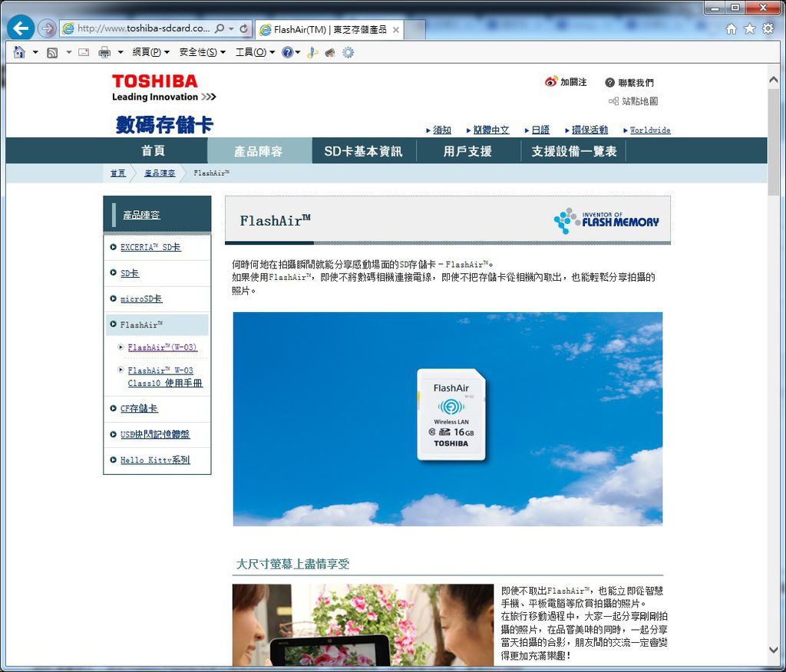Click the search magnifier in address bar
The width and height of the screenshot is (786, 672).
[x=219, y=28]
